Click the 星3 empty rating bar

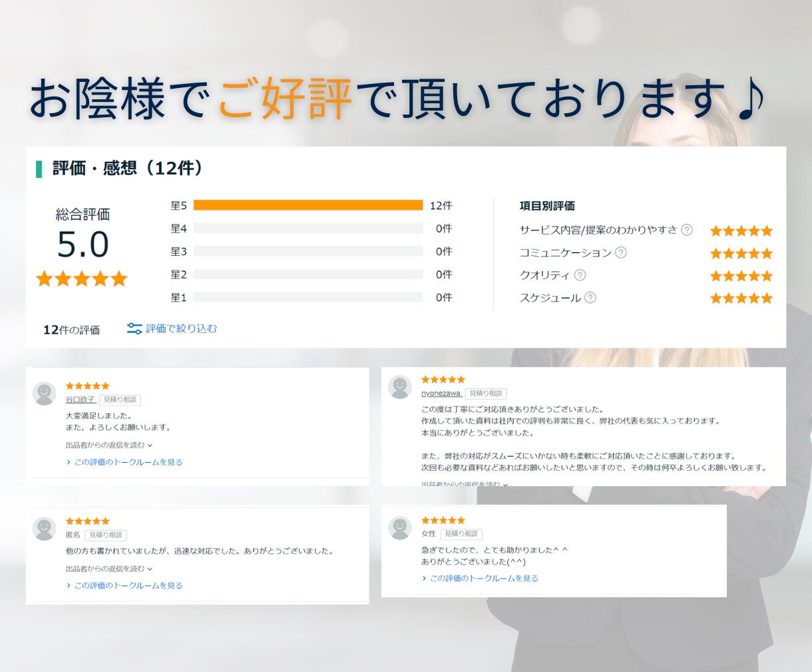(x=308, y=251)
